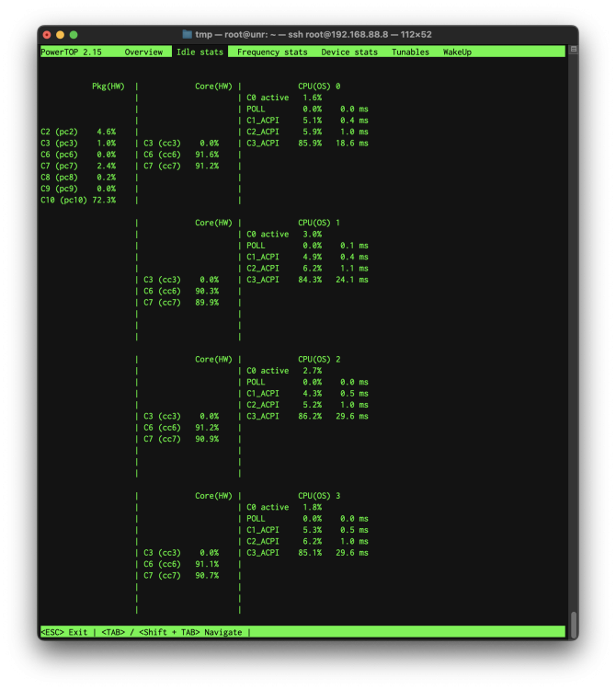This screenshot has width=616, height=690.
Task: Go to the Tunables tab
Action: tap(410, 52)
